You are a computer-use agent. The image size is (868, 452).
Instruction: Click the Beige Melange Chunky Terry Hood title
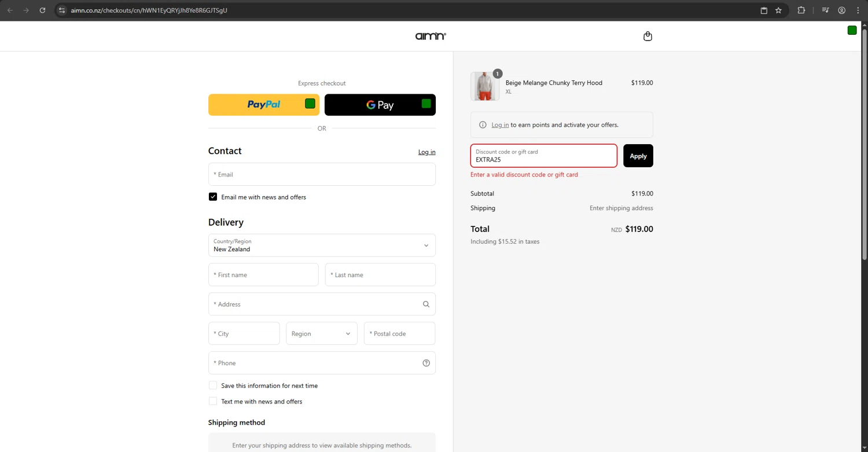(554, 83)
